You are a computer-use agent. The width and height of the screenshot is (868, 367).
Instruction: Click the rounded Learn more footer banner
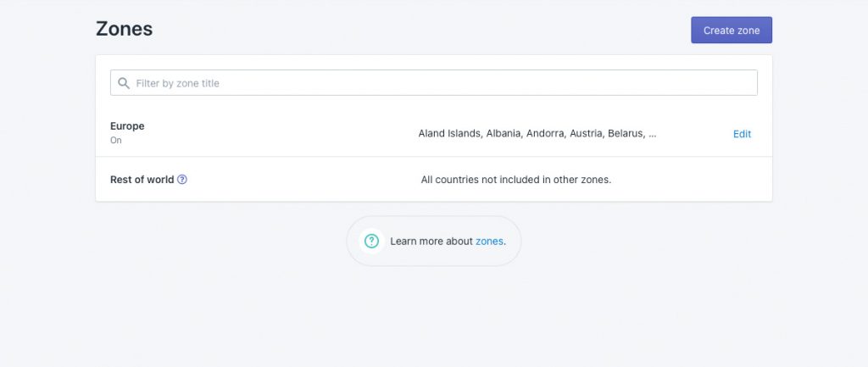click(433, 241)
